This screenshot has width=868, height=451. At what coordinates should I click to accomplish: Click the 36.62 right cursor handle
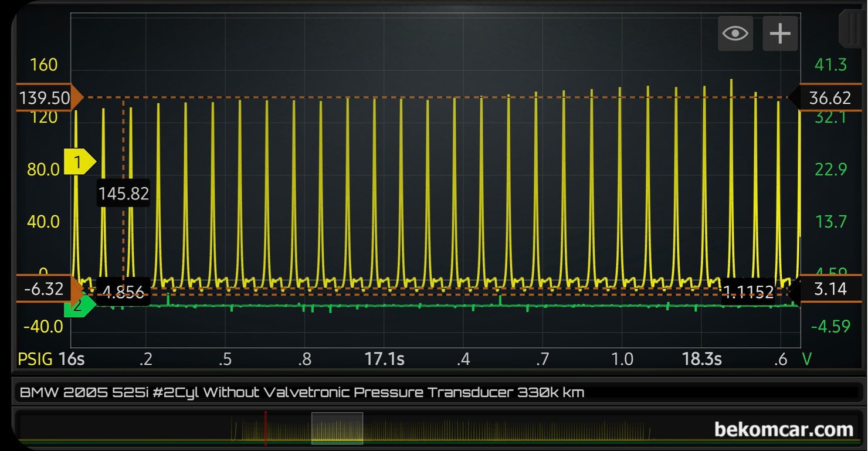828,97
